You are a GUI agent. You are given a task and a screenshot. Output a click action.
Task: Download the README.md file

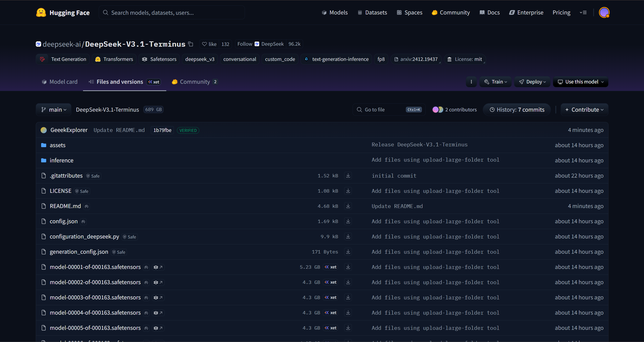[348, 206]
